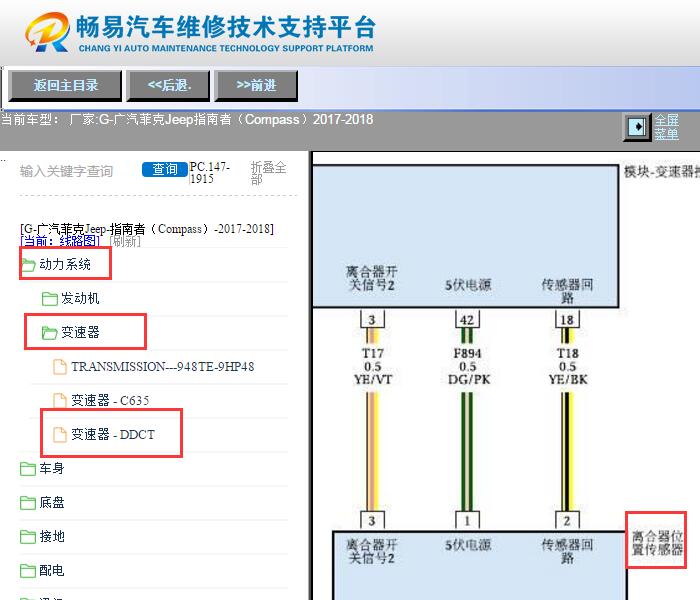Click the 查询 search button
Screen dimensions: 700x600
[x=165, y=170]
